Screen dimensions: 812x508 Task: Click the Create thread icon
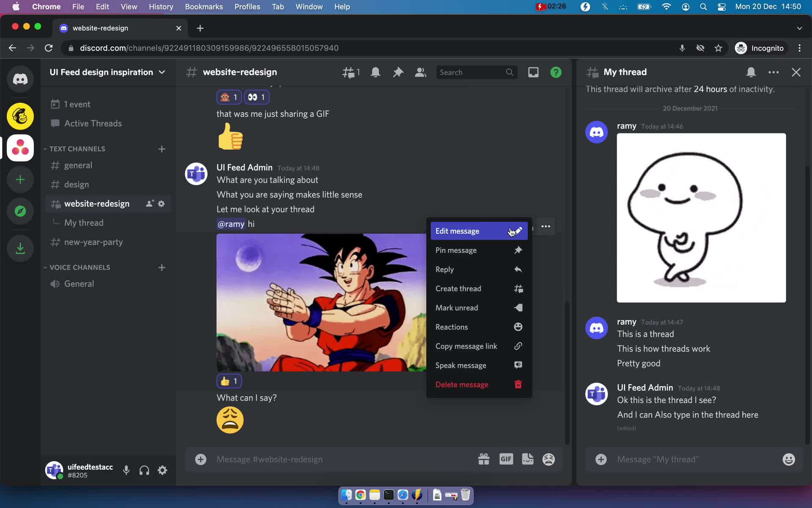point(518,289)
